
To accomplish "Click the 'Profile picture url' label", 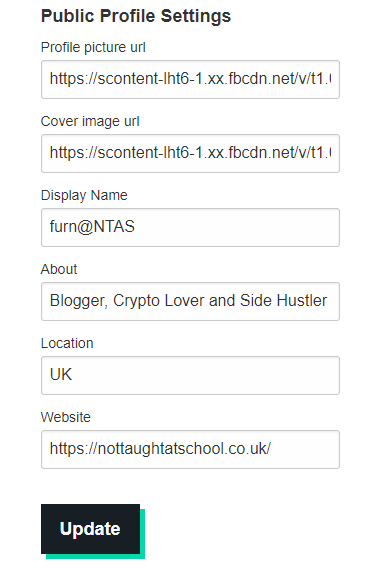I will 93,47.
